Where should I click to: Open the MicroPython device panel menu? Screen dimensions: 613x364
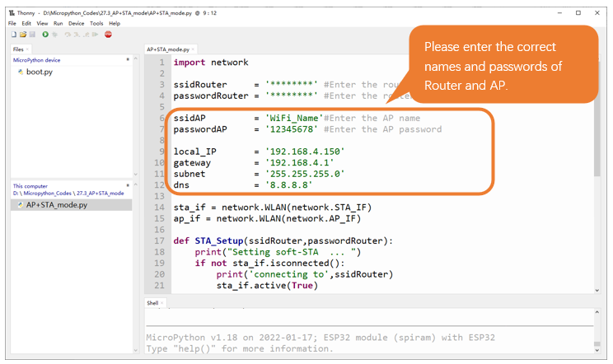pyautogui.click(x=128, y=59)
